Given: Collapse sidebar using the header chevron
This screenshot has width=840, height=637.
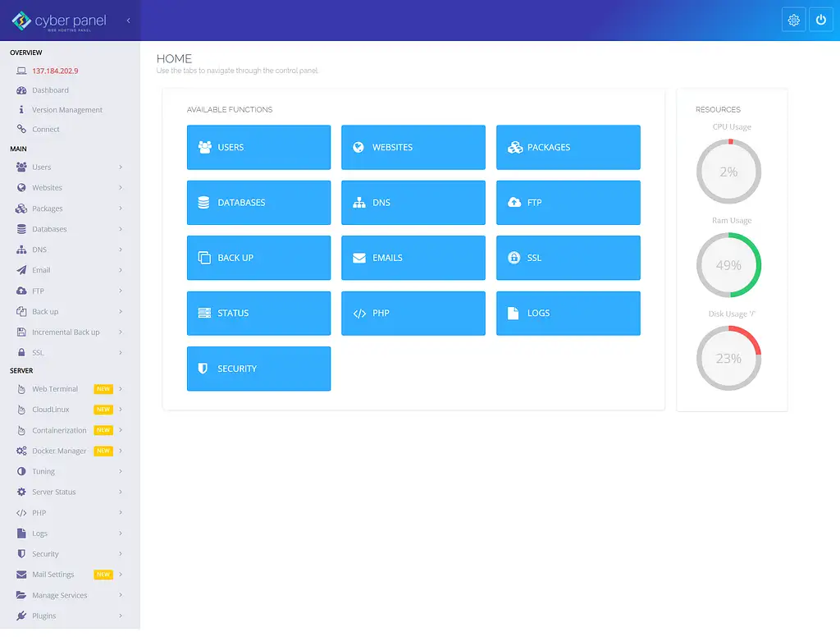Looking at the screenshot, I should coord(129,21).
